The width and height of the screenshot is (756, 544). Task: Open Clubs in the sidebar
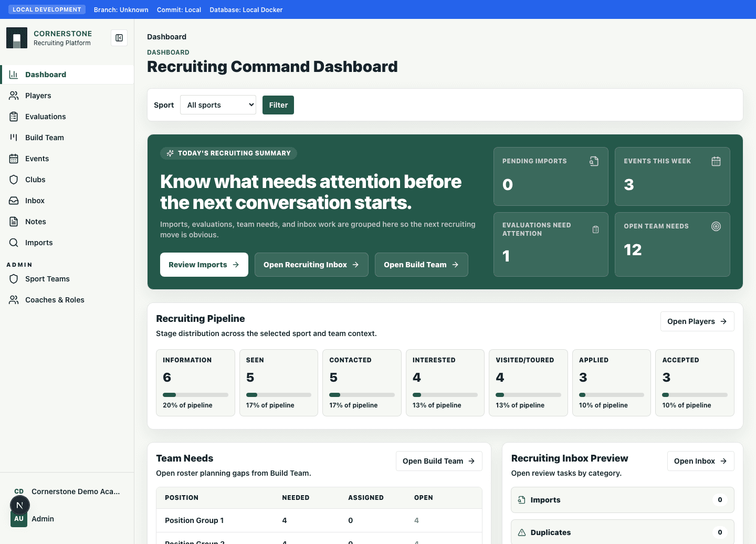[67, 180]
